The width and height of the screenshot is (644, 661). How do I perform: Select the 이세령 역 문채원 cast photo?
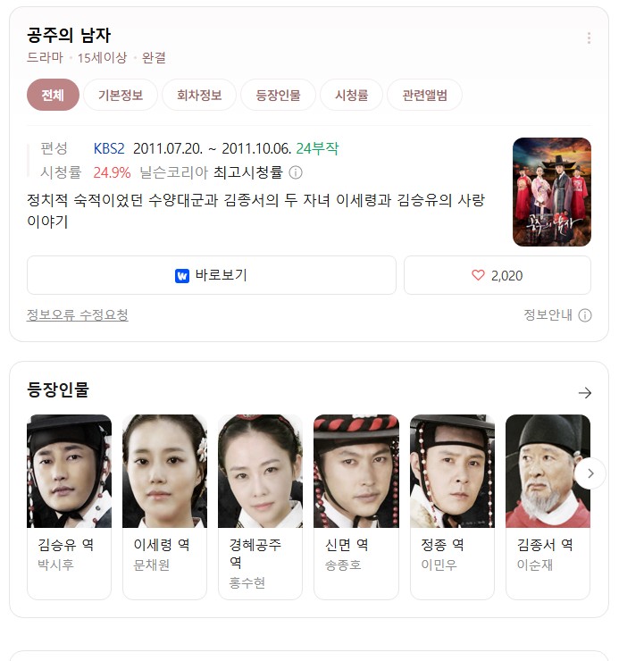point(164,471)
